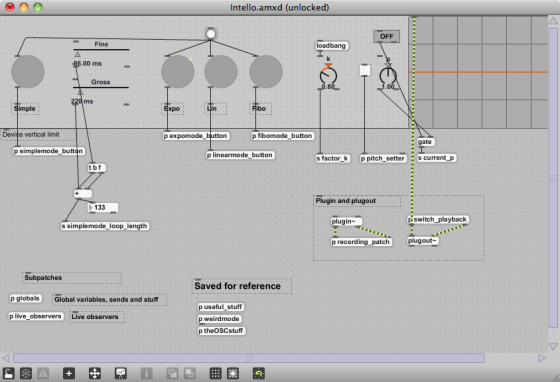Select the gate object

pyautogui.click(x=425, y=142)
